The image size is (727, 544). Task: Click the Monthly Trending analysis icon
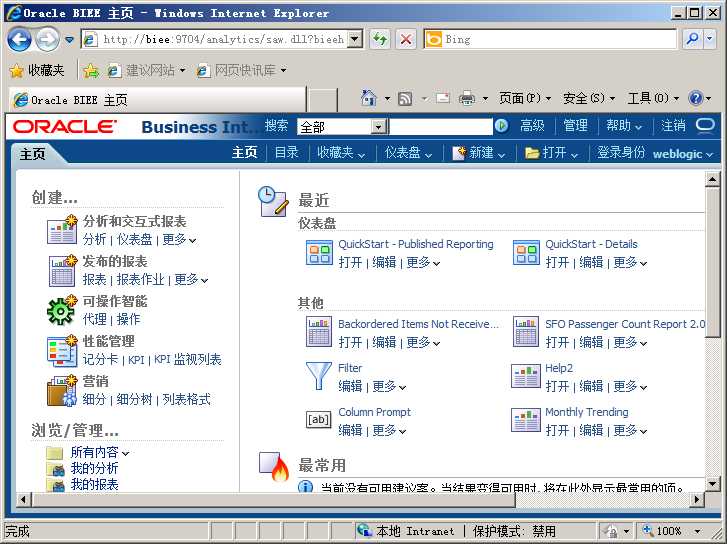click(526, 419)
